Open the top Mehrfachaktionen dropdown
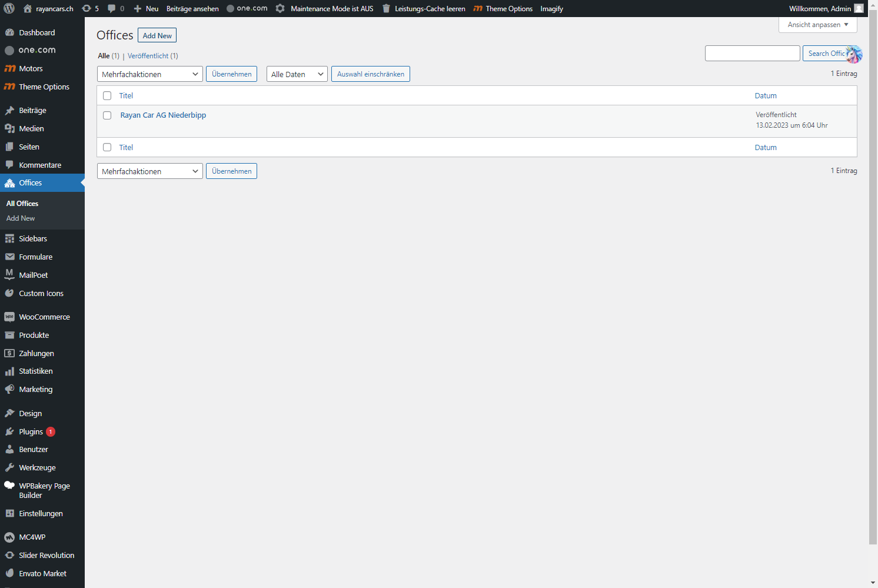The image size is (878, 588). tap(149, 74)
